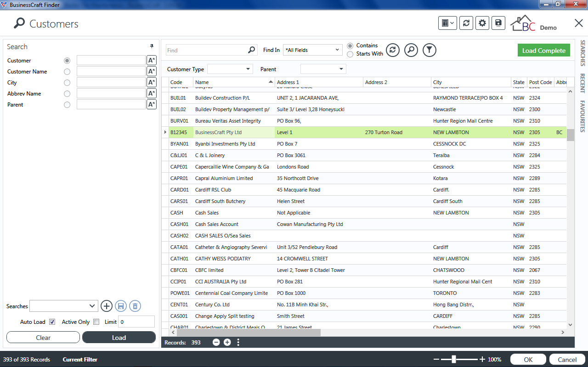Screen dimensions: 588x367
Task: Click the Customer search text field
Action: tap(111, 60)
